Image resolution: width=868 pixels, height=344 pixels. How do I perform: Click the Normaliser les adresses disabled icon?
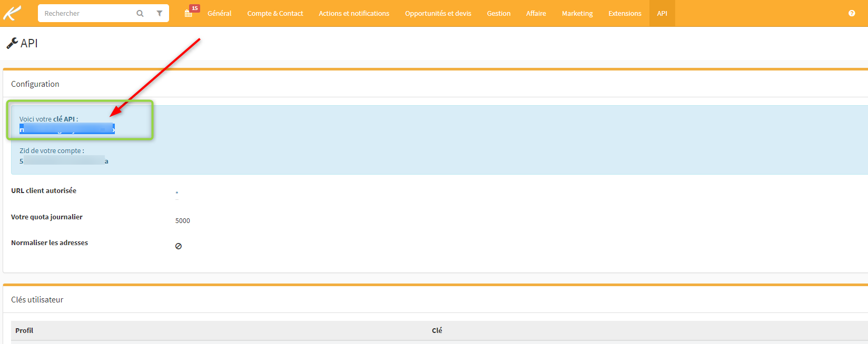point(179,246)
